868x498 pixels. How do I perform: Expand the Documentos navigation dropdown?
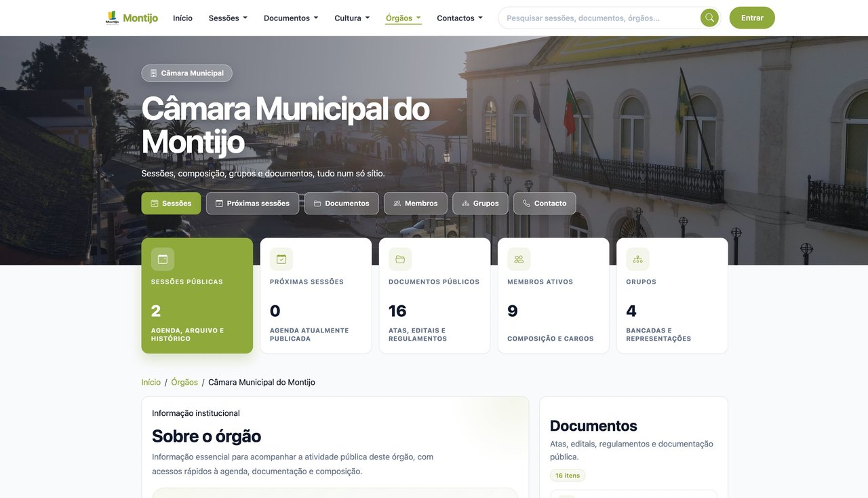tap(291, 18)
